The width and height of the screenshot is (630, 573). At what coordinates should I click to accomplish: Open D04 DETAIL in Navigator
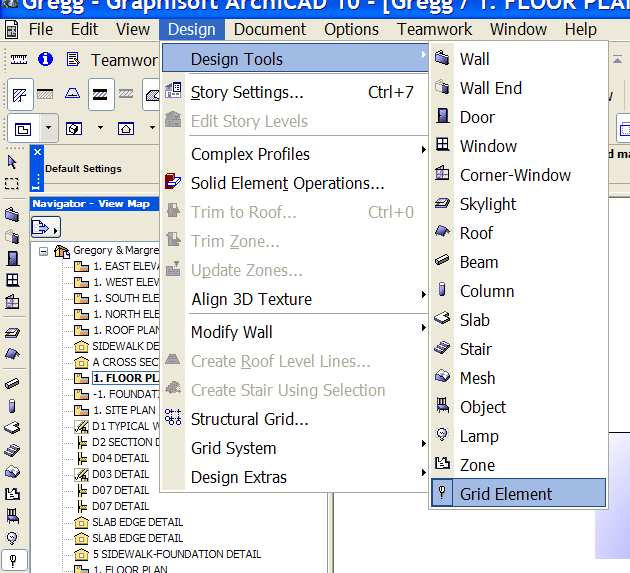[112, 458]
